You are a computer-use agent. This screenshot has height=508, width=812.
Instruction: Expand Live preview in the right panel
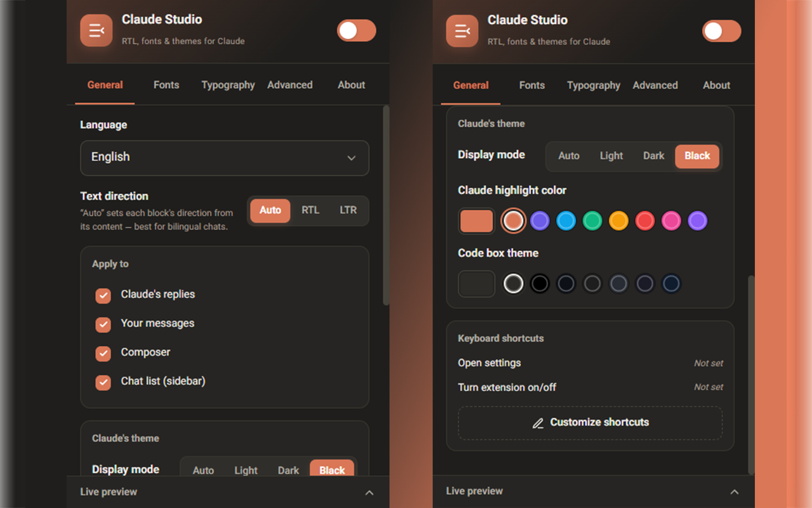594,491
